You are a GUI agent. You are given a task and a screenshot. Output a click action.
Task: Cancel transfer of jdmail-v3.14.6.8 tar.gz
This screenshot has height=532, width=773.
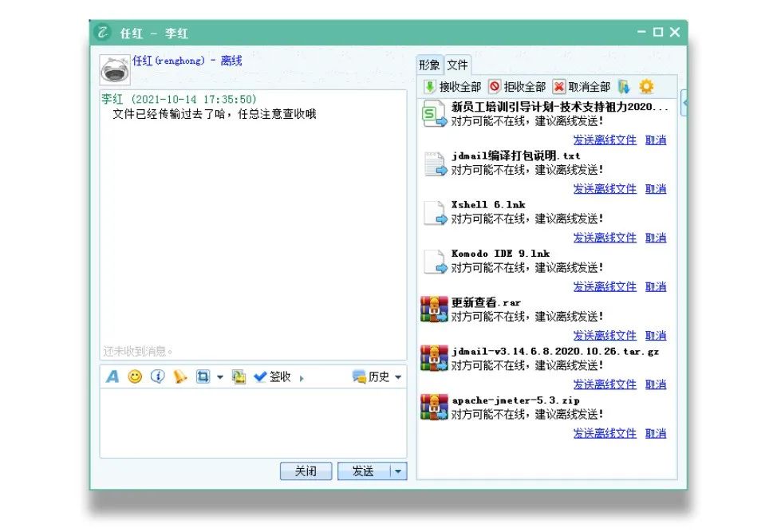point(656,384)
